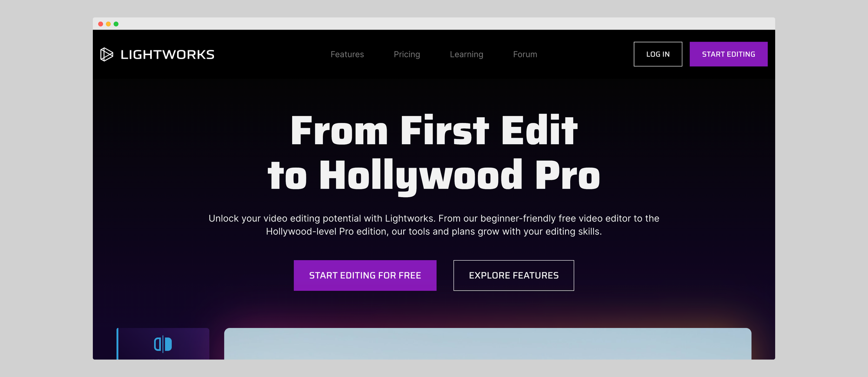The width and height of the screenshot is (868, 377).
Task: Click the EXPLORE FEATURES button
Action: pos(513,275)
